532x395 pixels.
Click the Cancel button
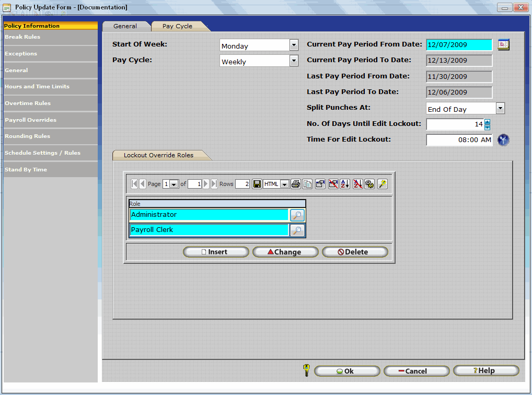416,371
